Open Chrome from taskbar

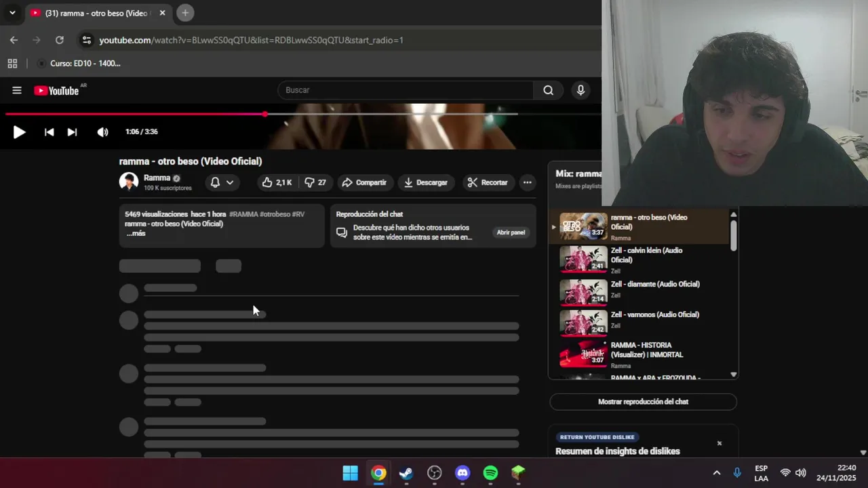point(378,473)
